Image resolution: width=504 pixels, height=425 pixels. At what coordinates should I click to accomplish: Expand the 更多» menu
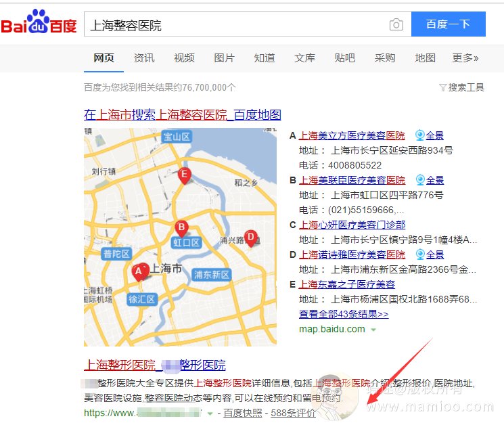coord(465,58)
